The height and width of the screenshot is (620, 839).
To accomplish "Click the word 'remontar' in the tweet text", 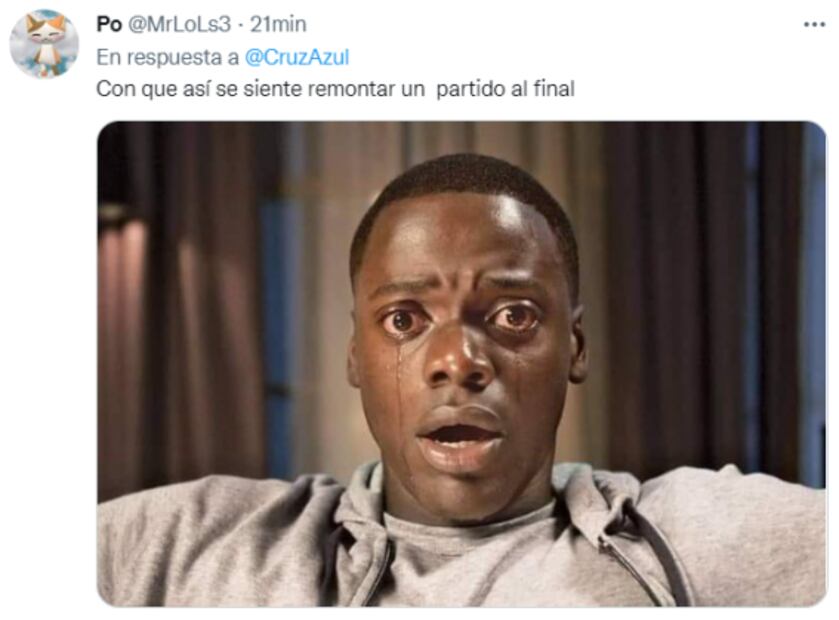I will 352,89.
